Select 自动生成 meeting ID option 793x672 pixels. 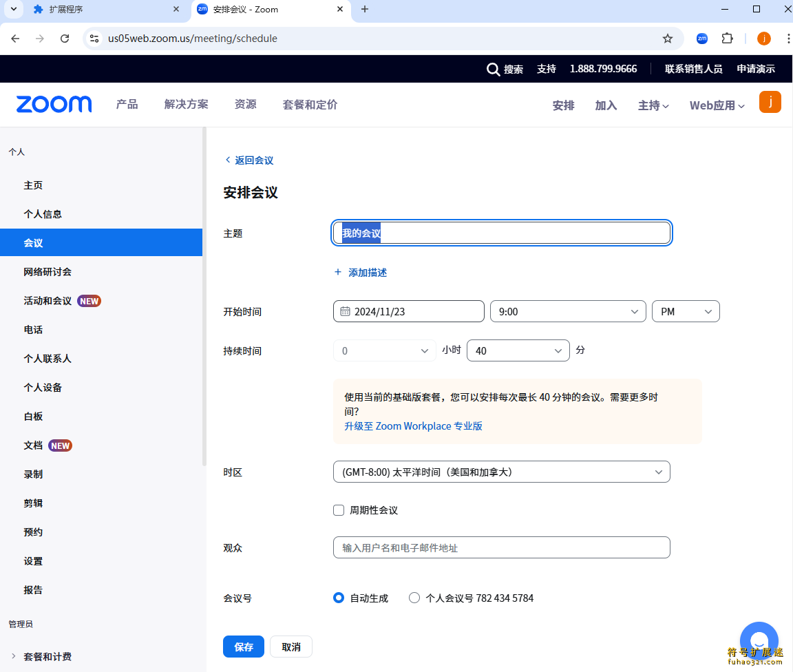coord(339,598)
